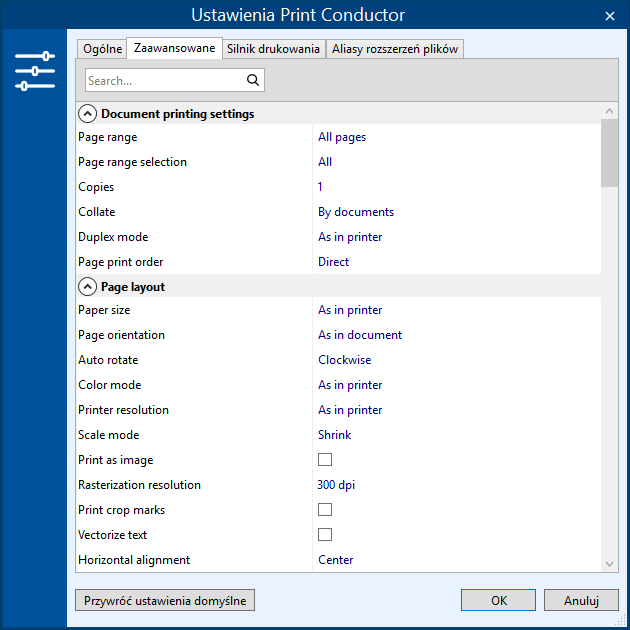Select the Printer resolution label

123,410
